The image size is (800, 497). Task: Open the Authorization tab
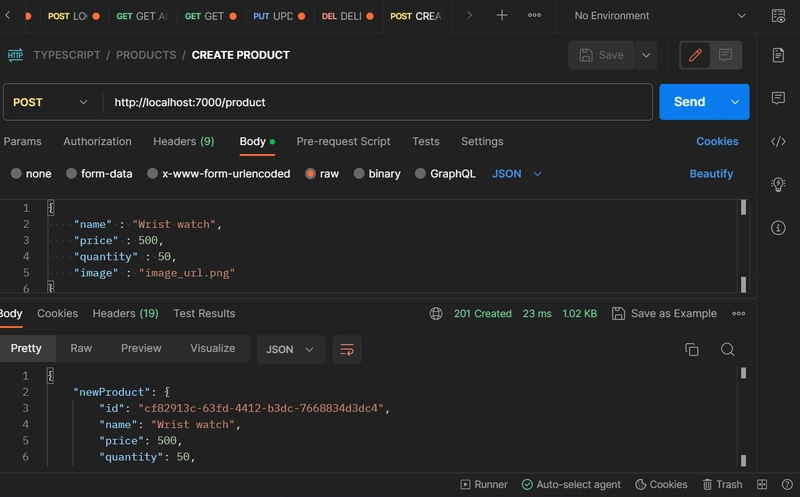point(97,141)
